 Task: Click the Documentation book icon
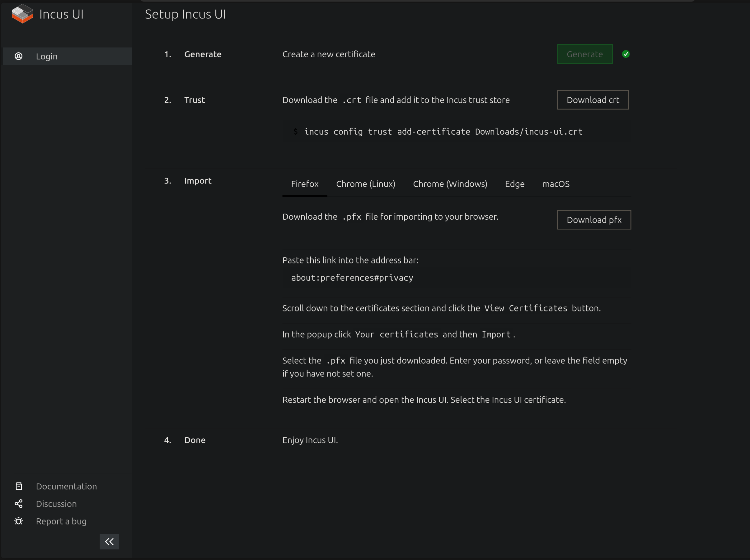(x=19, y=486)
